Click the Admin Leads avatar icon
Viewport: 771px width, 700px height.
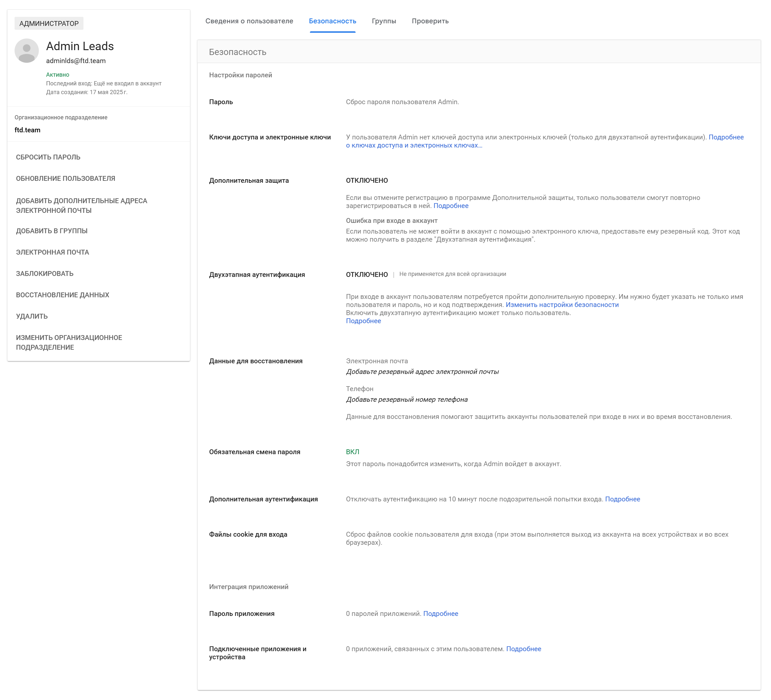click(27, 50)
